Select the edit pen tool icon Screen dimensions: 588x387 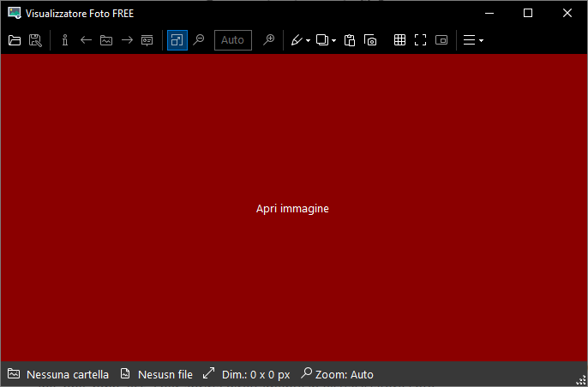[x=297, y=40]
